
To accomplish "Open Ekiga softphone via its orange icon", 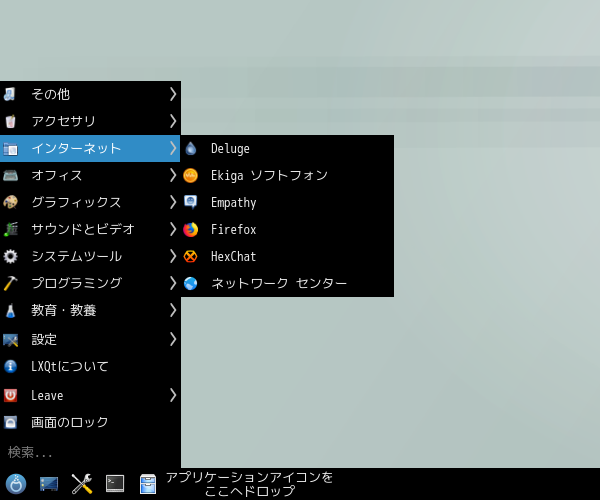I will [x=191, y=175].
